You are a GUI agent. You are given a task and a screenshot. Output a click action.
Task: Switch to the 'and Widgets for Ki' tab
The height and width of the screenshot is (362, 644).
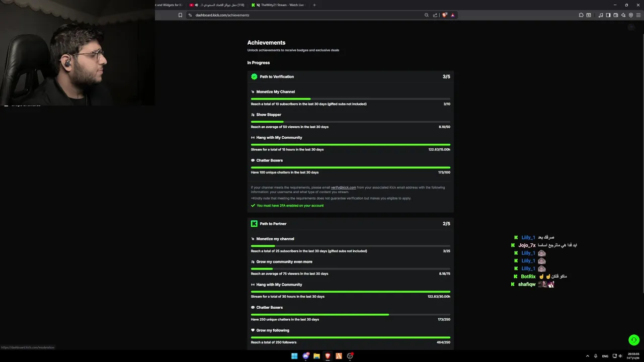(169, 5)
